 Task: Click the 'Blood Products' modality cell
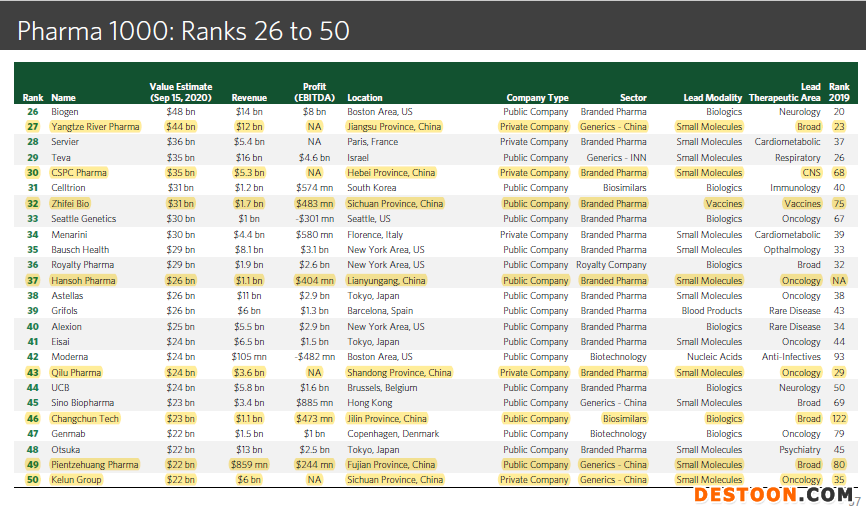pos(712,311)
